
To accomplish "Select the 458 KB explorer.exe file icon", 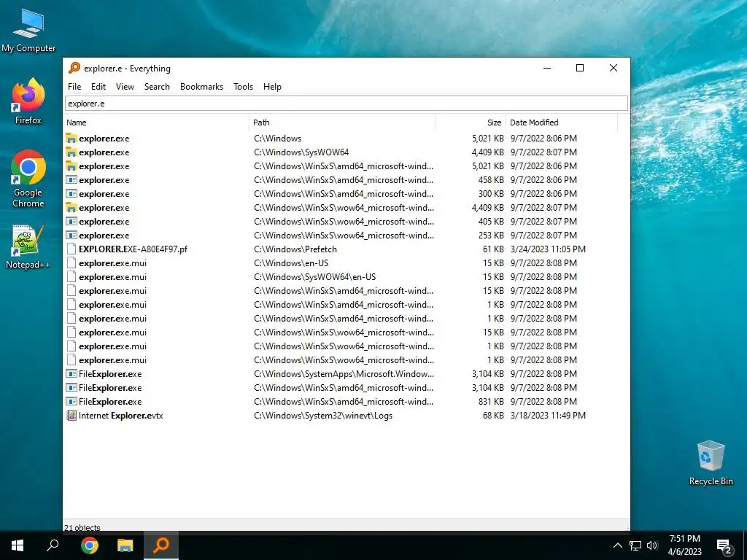I will coord(71,180).
